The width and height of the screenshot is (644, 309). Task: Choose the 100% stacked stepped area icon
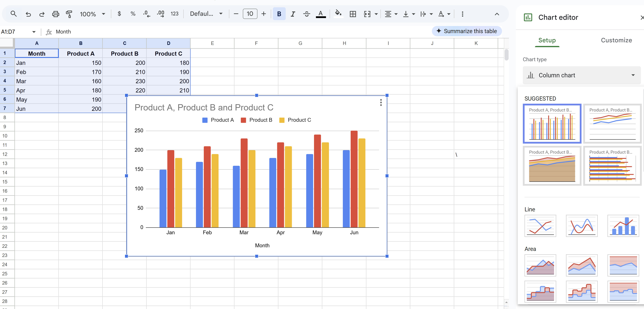click(623, 291)
